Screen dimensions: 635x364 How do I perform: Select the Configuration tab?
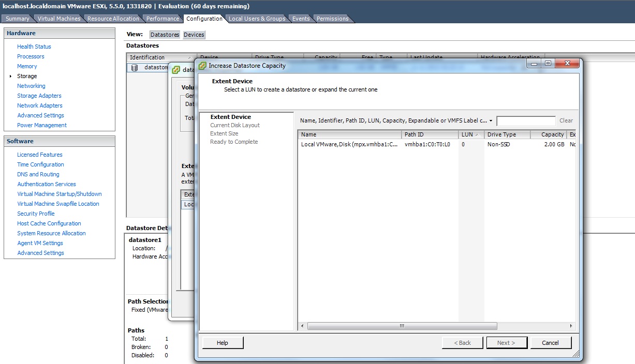(x=204, y=19)
